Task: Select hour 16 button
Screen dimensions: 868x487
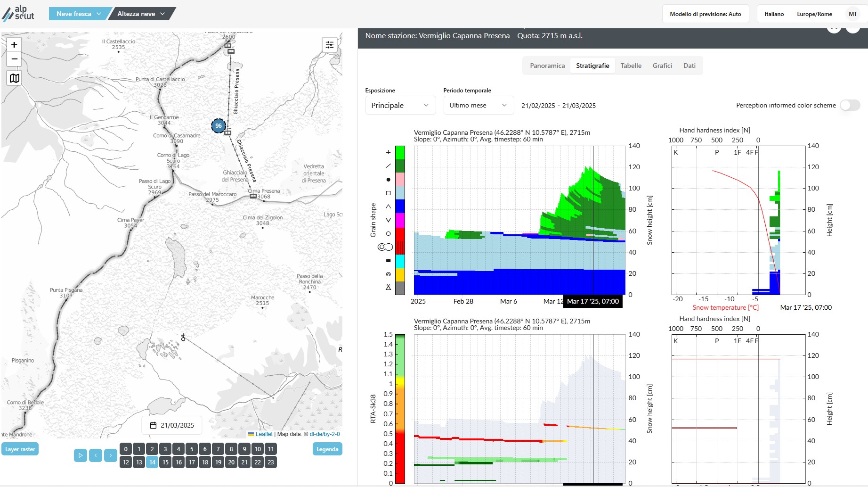Action: 178,462
